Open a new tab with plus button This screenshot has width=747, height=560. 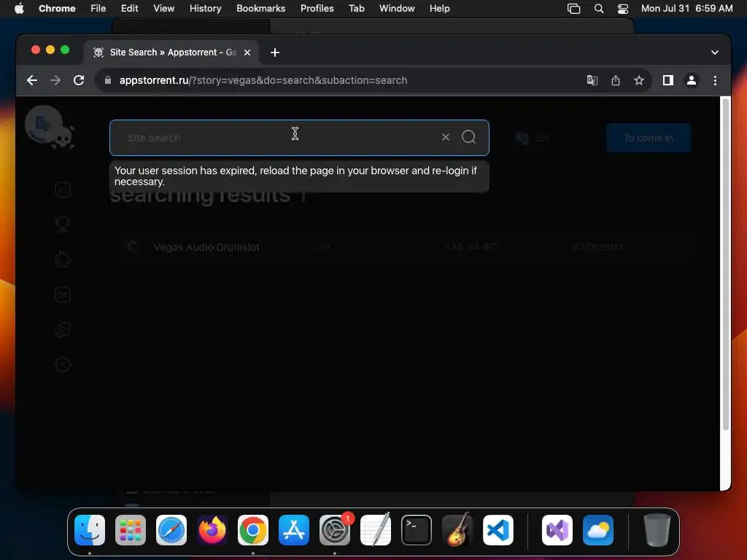click(275, 52)
